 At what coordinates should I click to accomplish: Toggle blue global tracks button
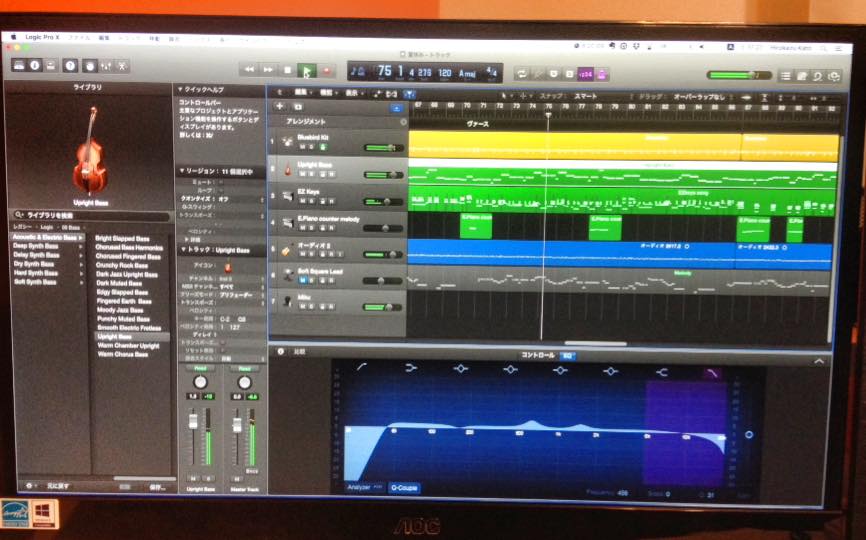coord(396,108)
